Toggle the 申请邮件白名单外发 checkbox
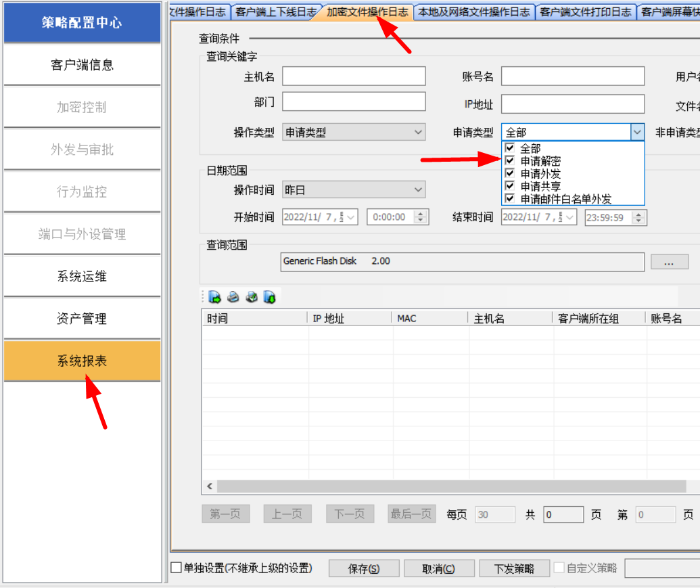This screenshot has height=588, width=700. (510, 199)
